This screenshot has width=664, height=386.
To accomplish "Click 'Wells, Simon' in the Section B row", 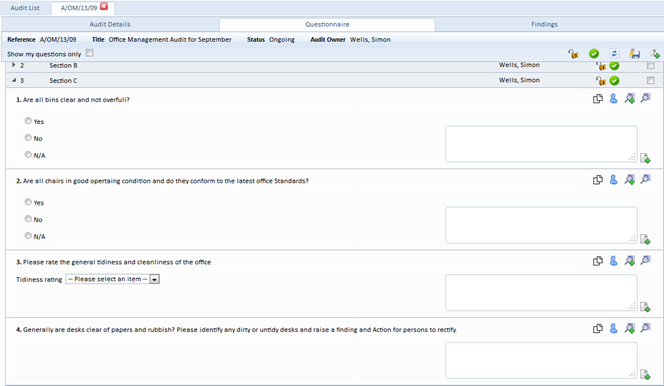I will click(x=519, y=65).
